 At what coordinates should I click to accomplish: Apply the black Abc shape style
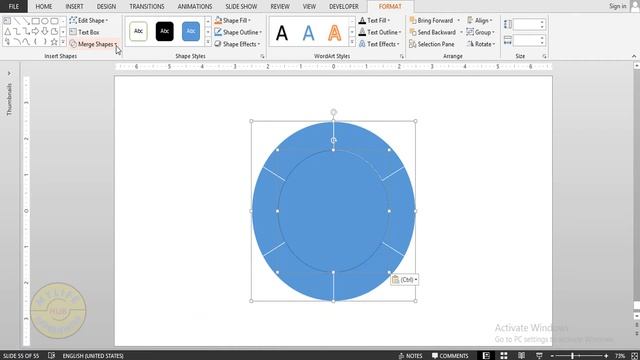click(x=164, y=31)
